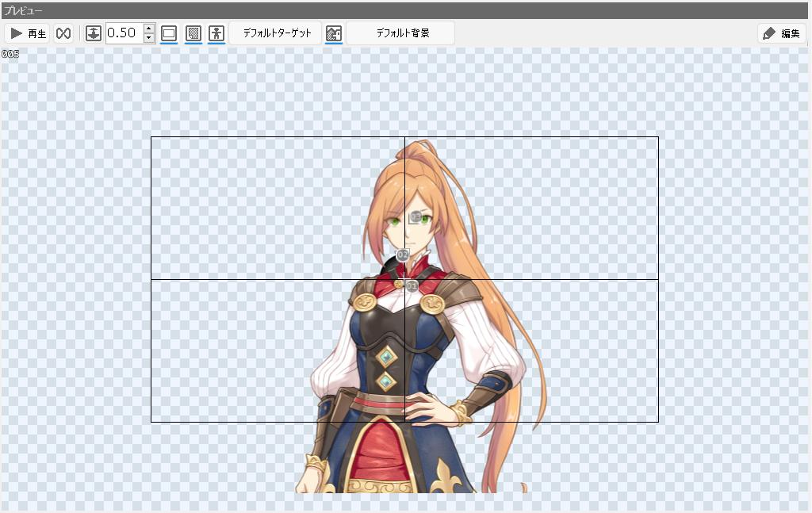Image resolution: width=812 pixels, height=513 pixels.
Task: Click the 編集 edit button
Action: [782, 33]
